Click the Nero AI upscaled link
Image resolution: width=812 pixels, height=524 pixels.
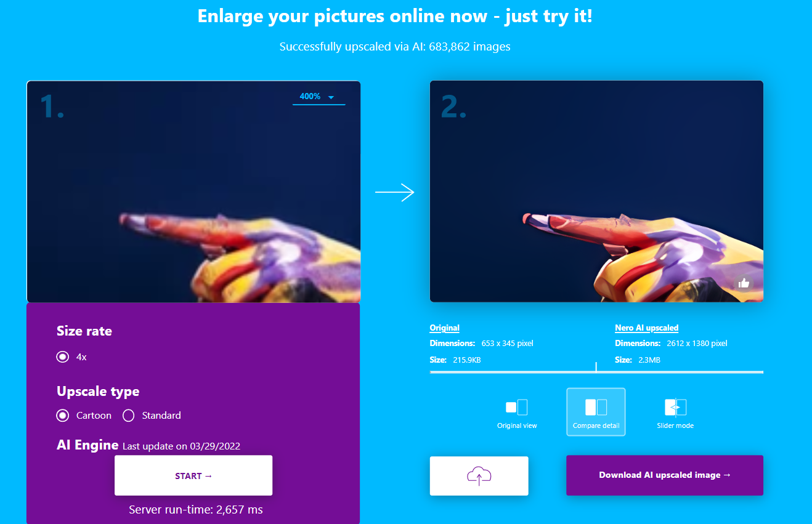(x=647, y=328)
